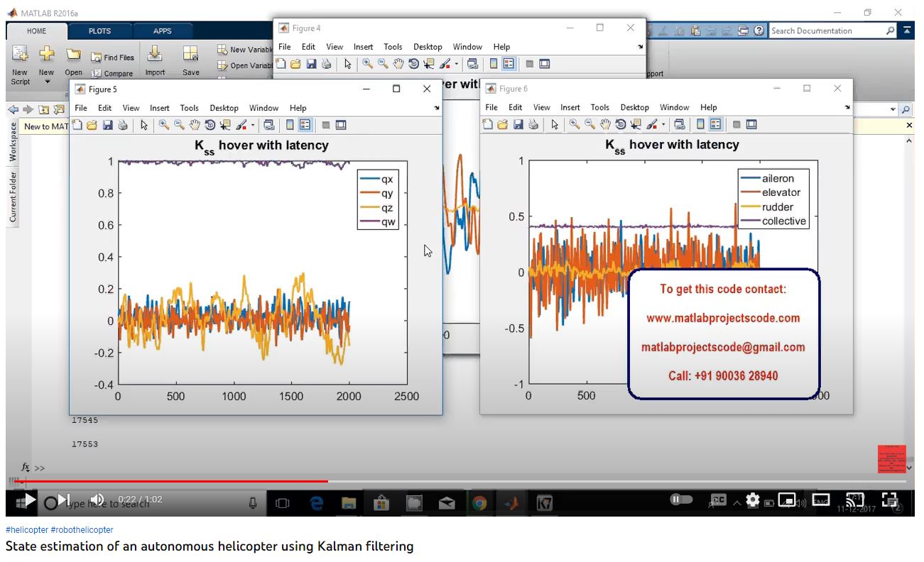Screen dimensions: 924x562
Task: Toggle Edit Plot arrow in Figure 5
Action: (x=144, y=126)
